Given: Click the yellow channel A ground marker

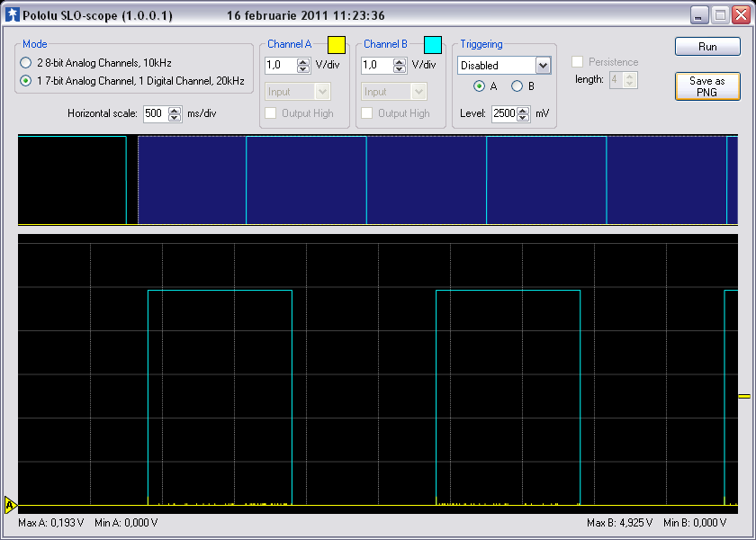Looking at the screenshot, I should [x=10, y=505].
